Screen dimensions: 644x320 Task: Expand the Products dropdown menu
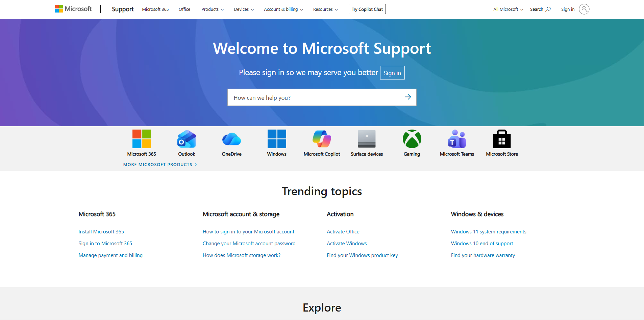(213, 9)
